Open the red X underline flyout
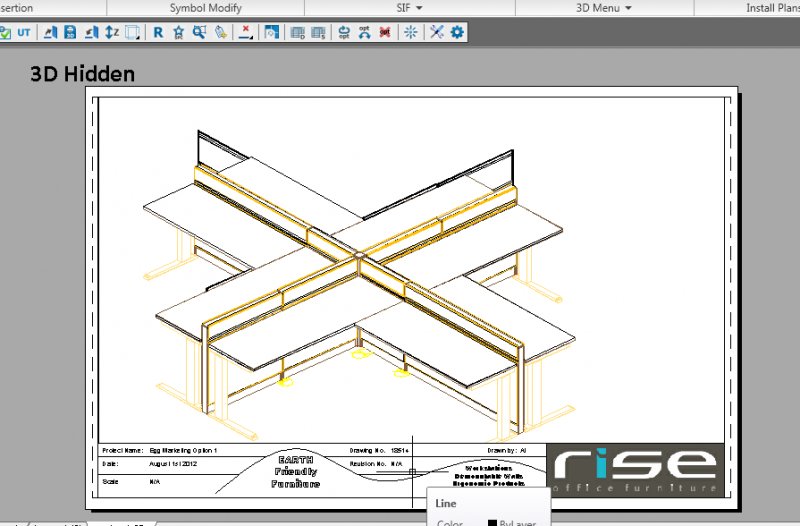This screenshot has width=800, height=526. click(x=245, y=33)
